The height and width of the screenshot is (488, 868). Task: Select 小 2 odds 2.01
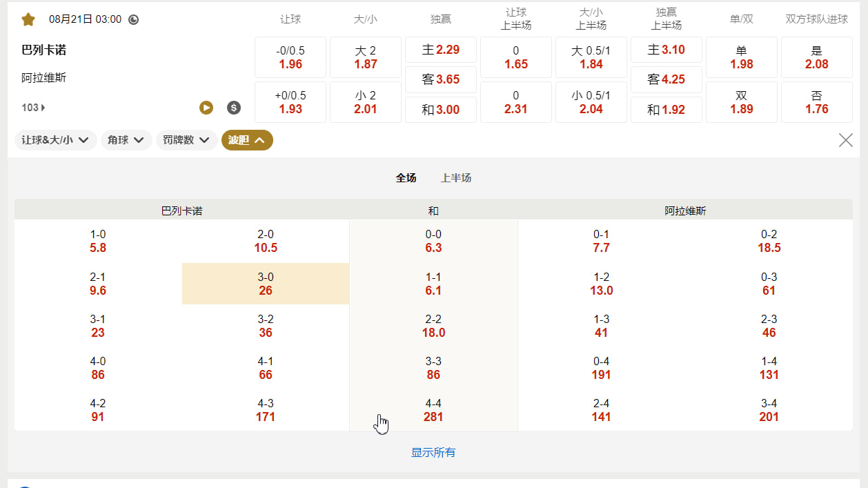[366, 102]
